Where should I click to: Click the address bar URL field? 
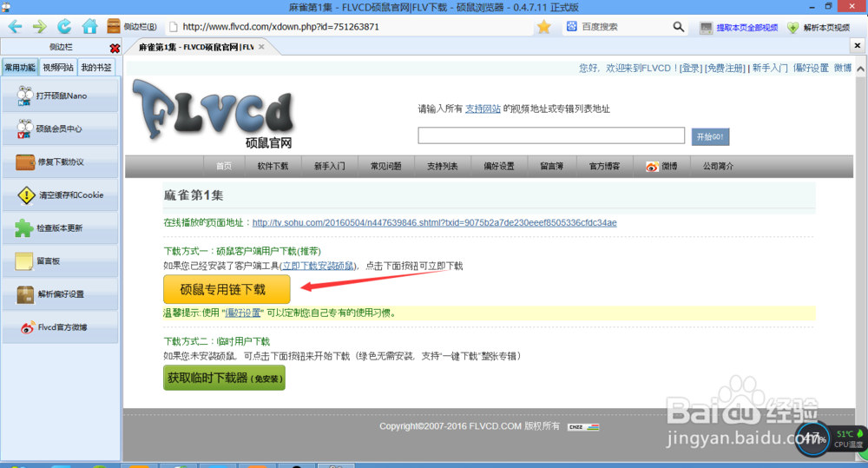(x=349, y=27)
